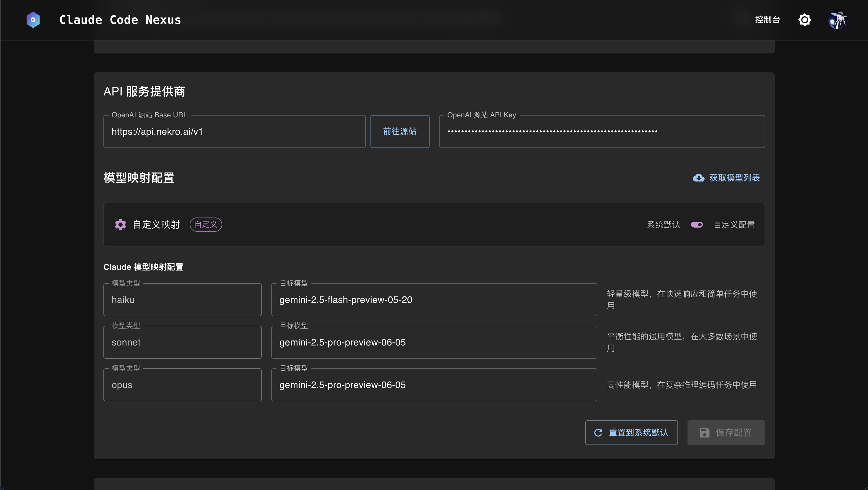Edit the opus target model field
The image size is (868, 490).
434,385
